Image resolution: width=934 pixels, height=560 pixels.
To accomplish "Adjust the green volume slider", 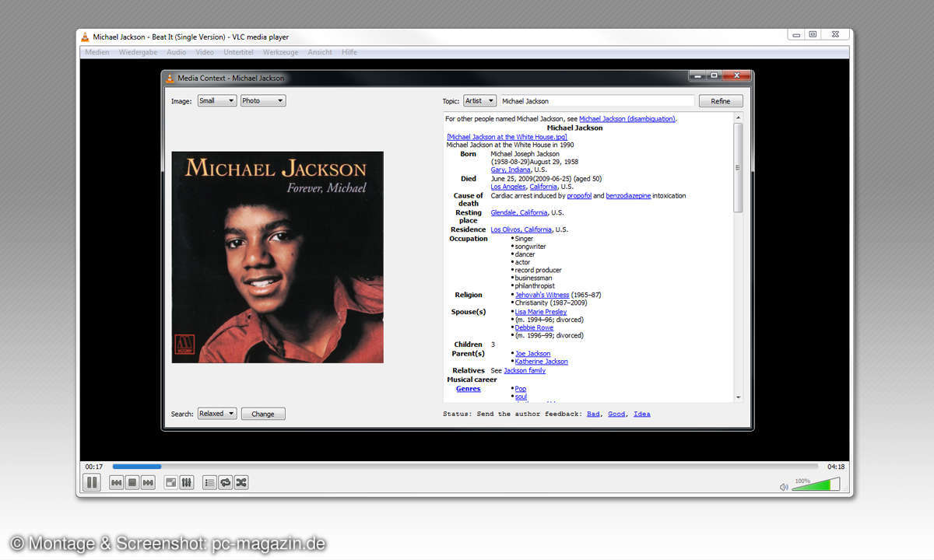I will (816, 484).
